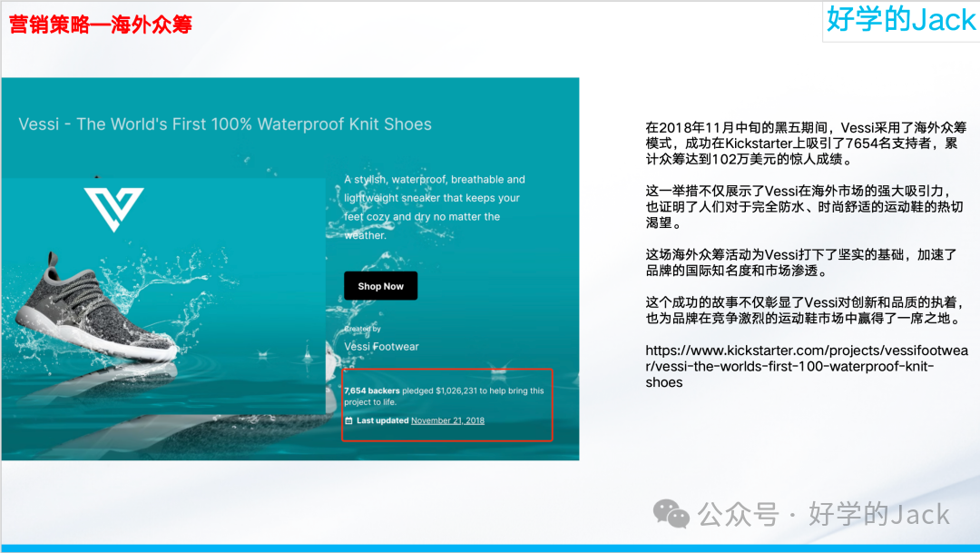Click the red 营销策略—海外众筹 title

[101, 25]
